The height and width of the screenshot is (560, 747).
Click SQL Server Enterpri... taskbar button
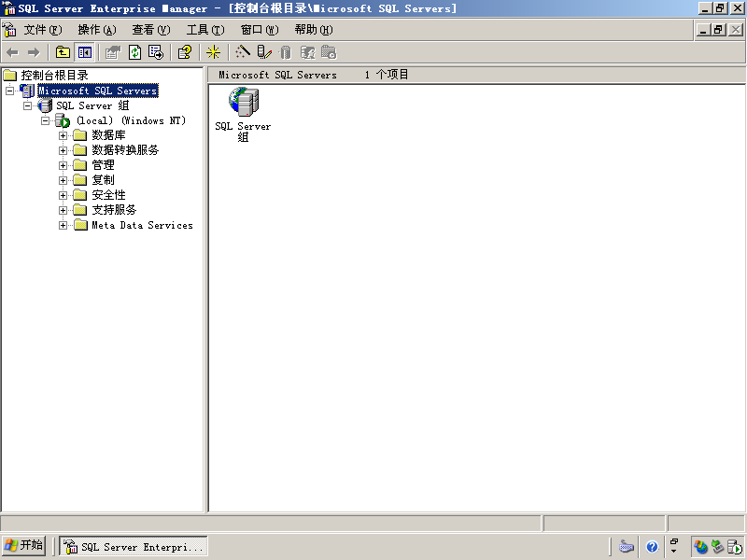tap(134, 546)
